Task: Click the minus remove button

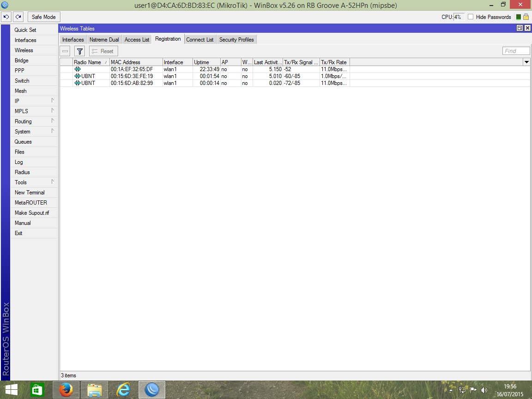Action: point(65,51)
